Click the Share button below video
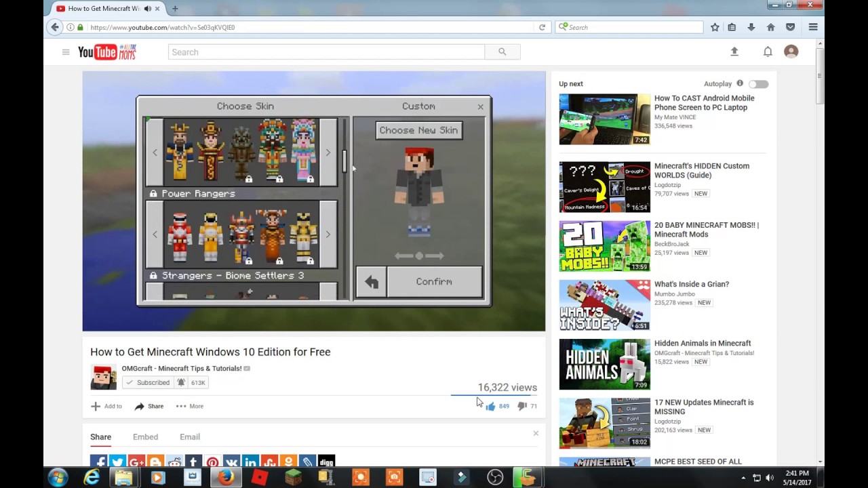The width and height of the screenshot is (868, 488). point(149,406)
